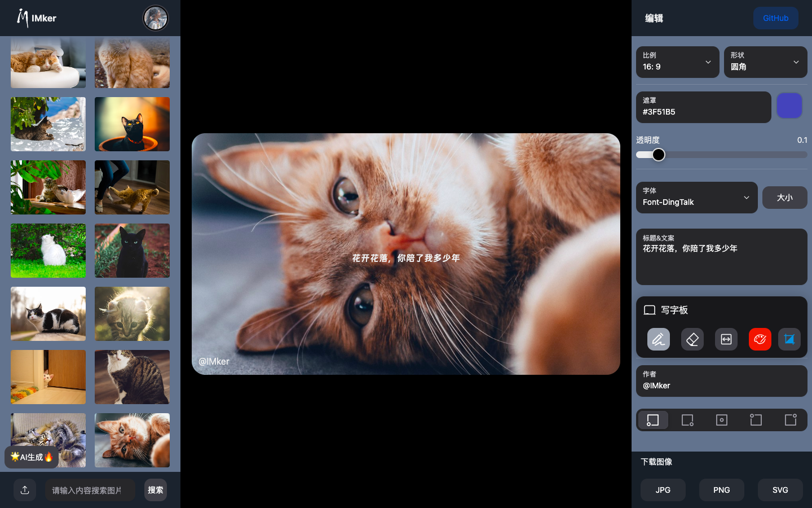Click the 编辑 panel heading
The height and width of the screenshot is (508, 812).
tap(654, 18)
